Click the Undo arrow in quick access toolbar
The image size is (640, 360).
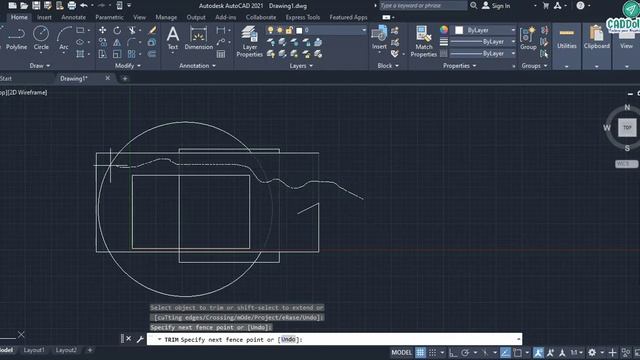click(84, 5)
